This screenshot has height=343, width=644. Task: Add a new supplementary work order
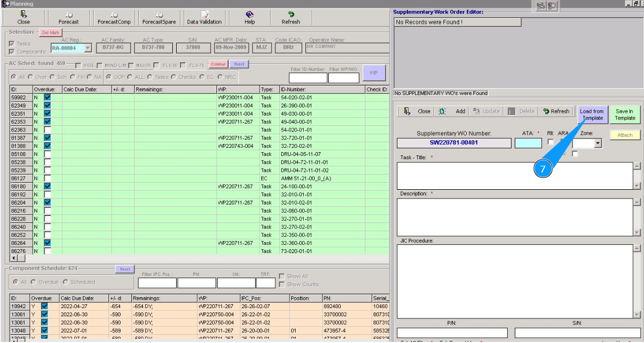[452, 111]
